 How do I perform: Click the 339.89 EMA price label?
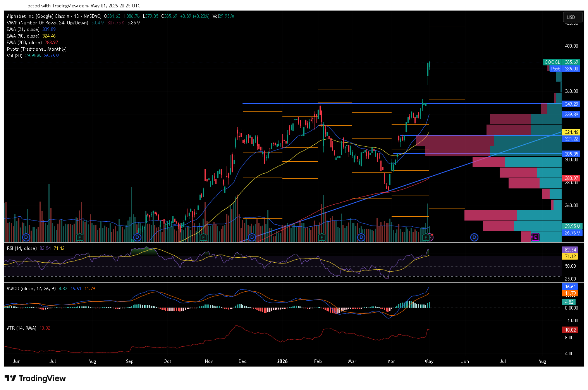571,115
